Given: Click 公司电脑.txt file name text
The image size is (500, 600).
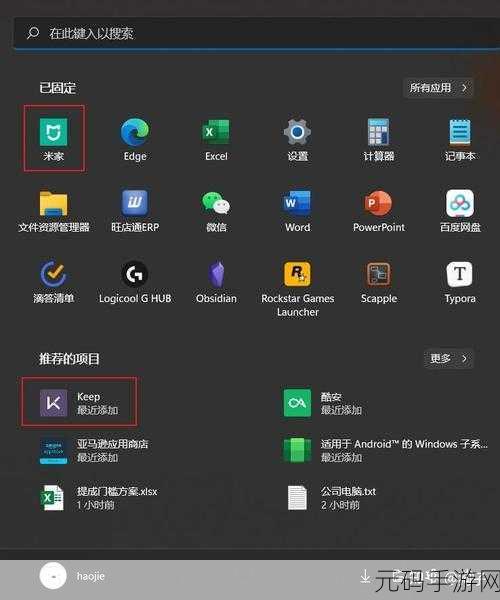Looking at the screenshot, I should point(348,491).
